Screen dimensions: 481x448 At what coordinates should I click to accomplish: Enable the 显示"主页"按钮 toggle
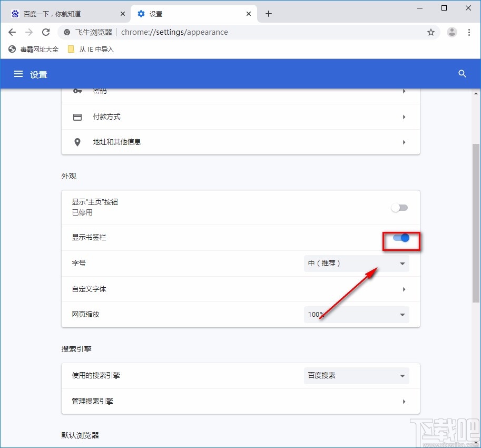coord(399,208)
